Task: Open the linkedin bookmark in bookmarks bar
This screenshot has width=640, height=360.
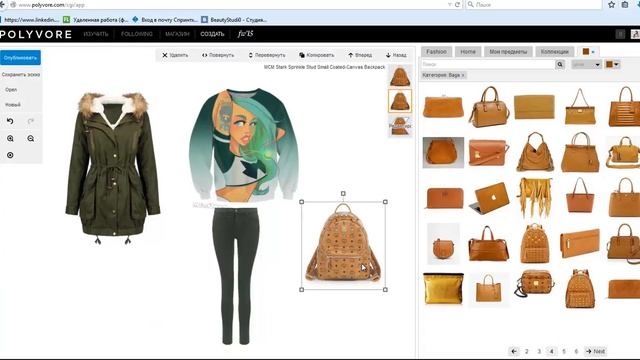Action: (x=31, y=20)
